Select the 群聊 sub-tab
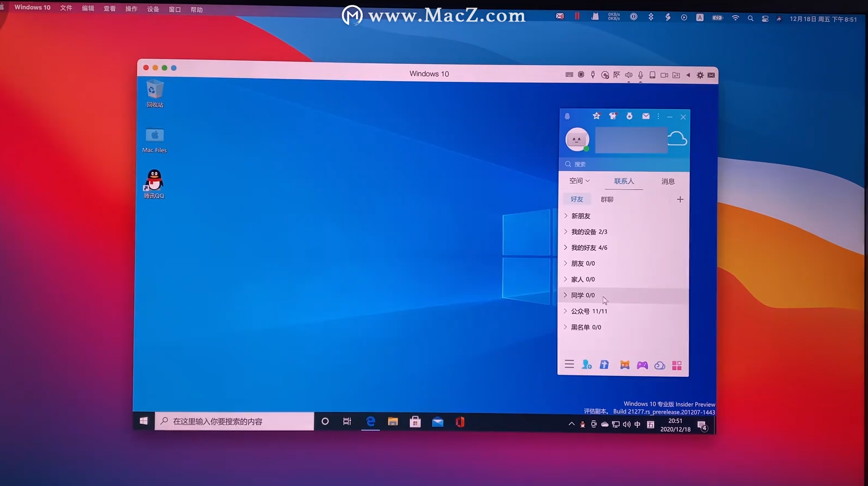This screenshot has width=868, height=486. pyautogui.click(x=607, y=199)
